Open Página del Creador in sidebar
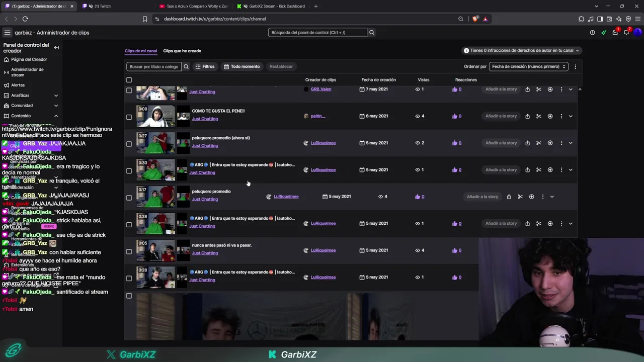The height and width of the screenshot is (362, 644). tap(29, 59)
